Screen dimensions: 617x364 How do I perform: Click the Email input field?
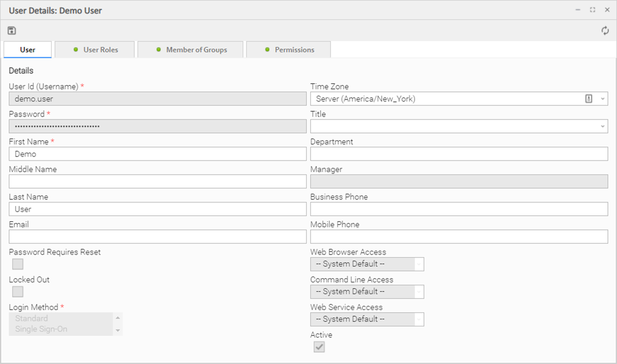[x=158, y=237]
